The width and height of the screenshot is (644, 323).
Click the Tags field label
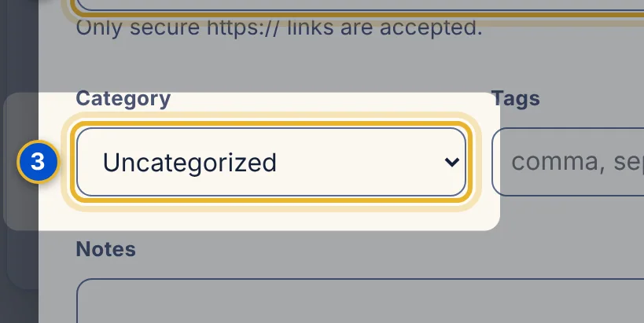pos(516,98)
